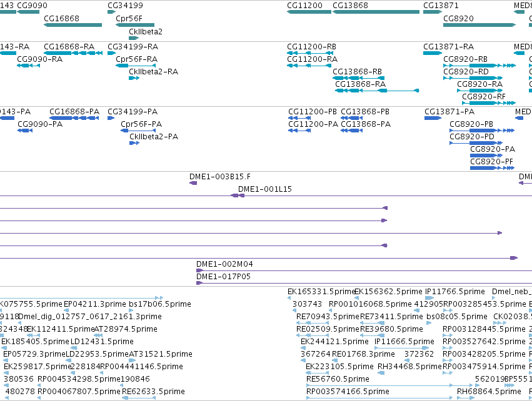
Task: Click EST RP004441146.5prime
Action: (141, 367)
